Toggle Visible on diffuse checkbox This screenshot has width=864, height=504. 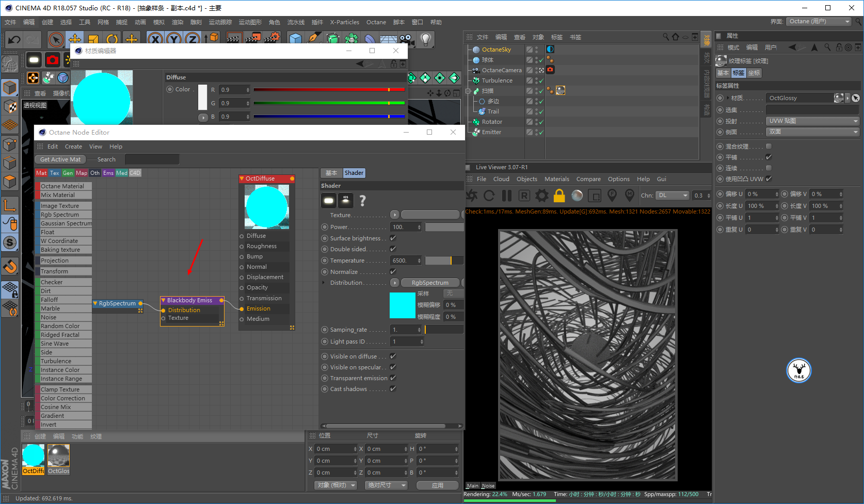click(393, 356)
